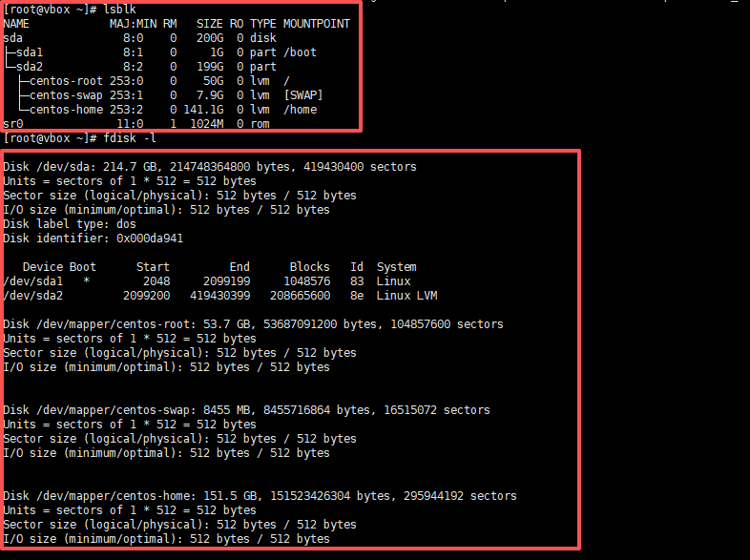Click 'Disk label type: dos' line
The image size is (750, 560).
[x=70, y=224]
